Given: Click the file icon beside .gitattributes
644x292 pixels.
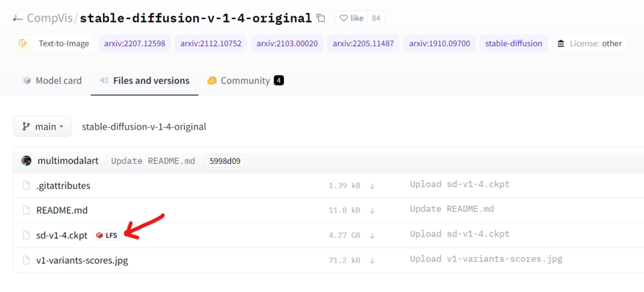Looking at the screenshot, I should click(26, 185).
